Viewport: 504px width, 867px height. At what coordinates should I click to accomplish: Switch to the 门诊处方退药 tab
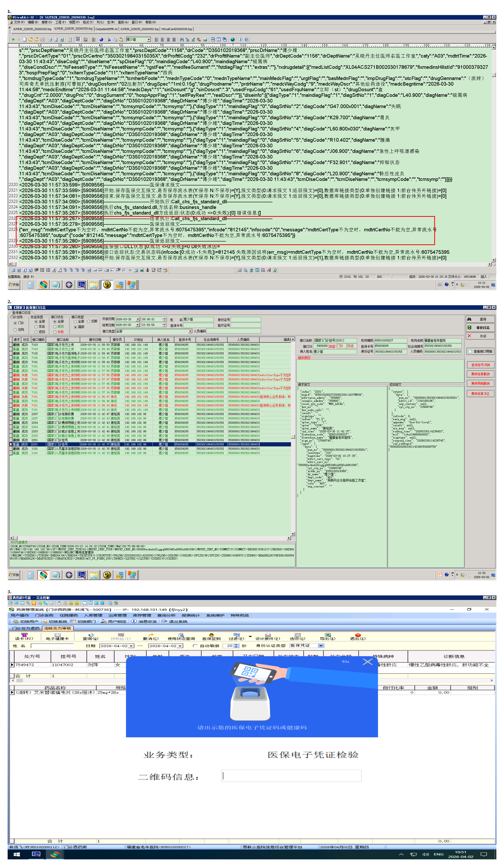pos(26,628)
